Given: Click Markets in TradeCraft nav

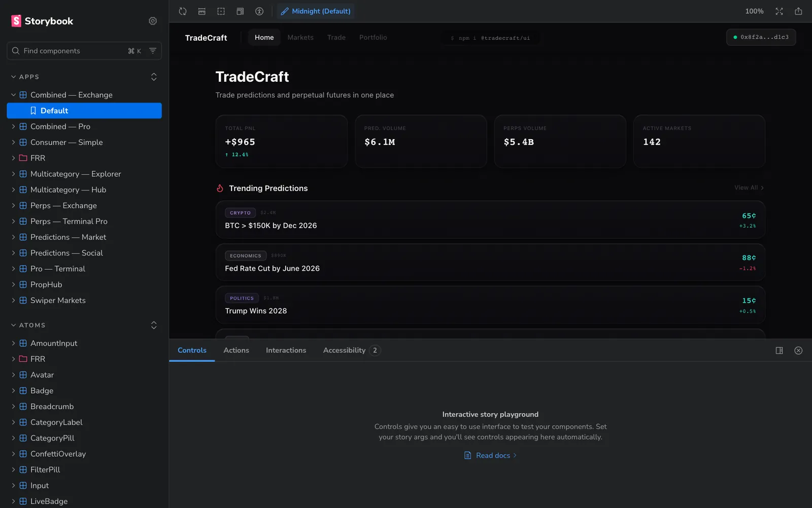Looking at the screenshot, I should tap(300, 38).
